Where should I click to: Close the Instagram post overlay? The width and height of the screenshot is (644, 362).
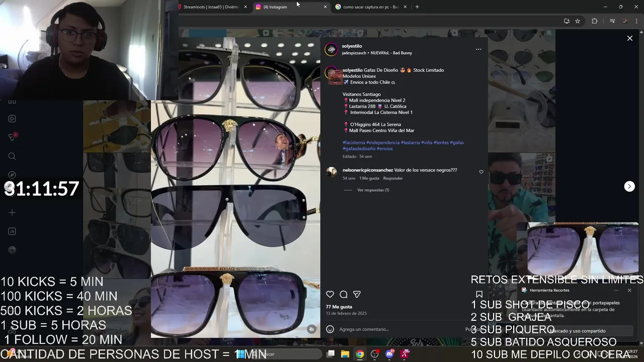click(629, 38)
